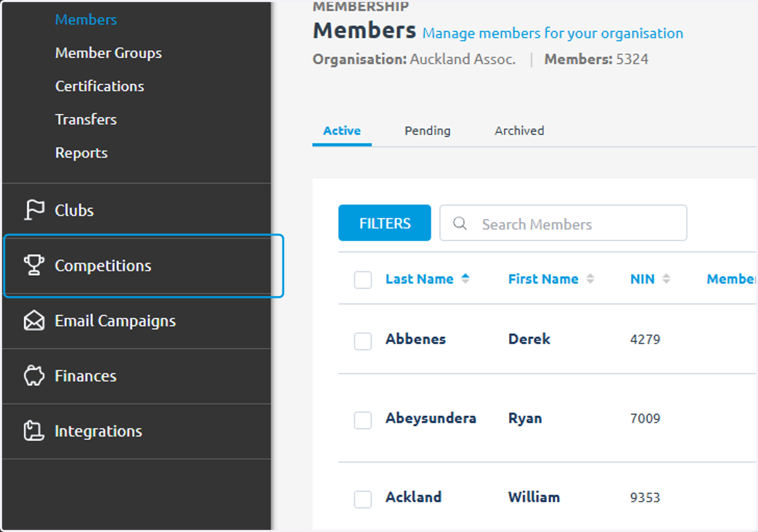Open the Finances sidebar section
The height and width of the screenshot is (532, 758).
[136, 376]
